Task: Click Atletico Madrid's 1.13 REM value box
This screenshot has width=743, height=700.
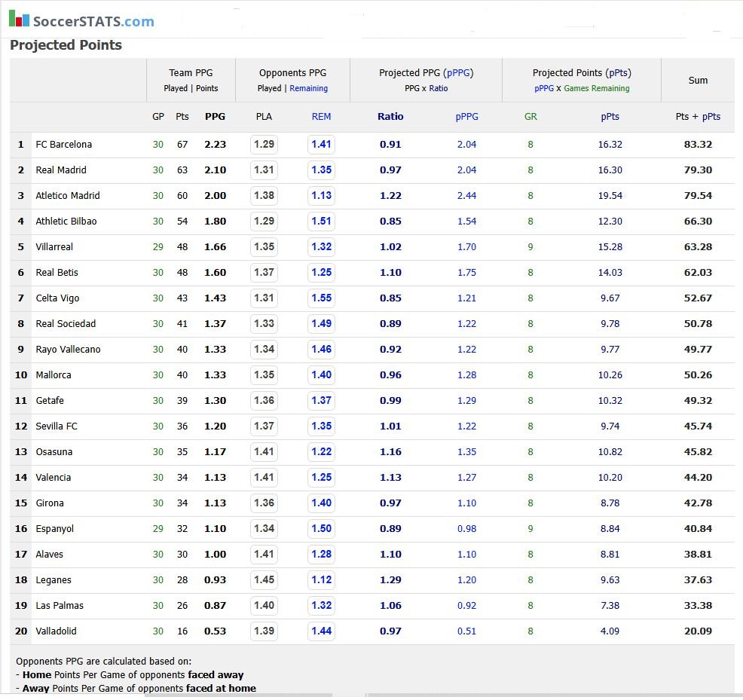Action: click(x=321, y=196)
